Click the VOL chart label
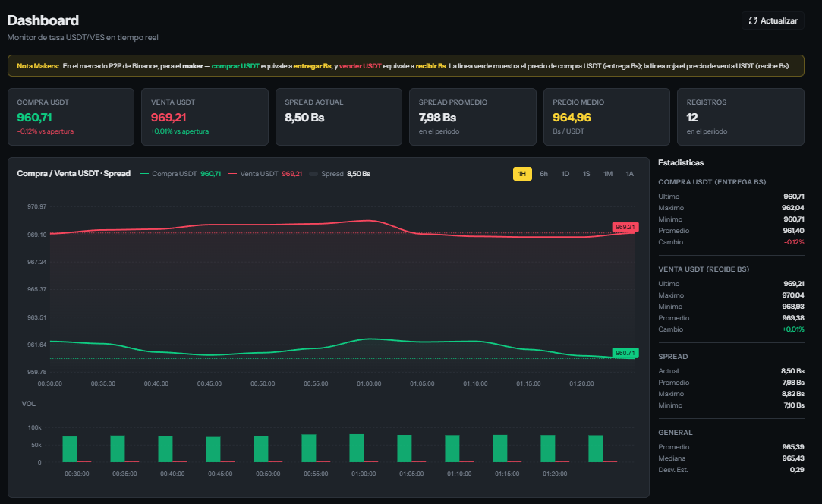Image resolution: width=822 pixels, height=504 pixels. point(28,404)
